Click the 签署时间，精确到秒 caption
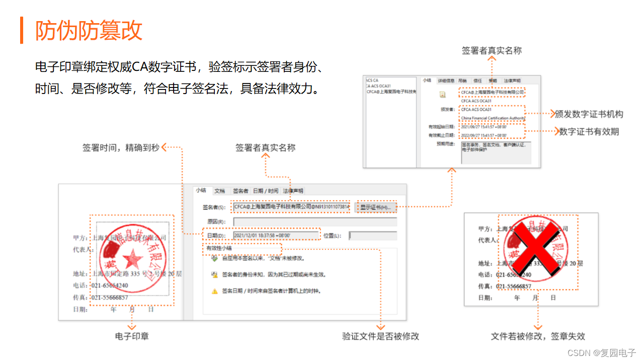This screenshot has height=362, width=644. click(x=121, y=148)
